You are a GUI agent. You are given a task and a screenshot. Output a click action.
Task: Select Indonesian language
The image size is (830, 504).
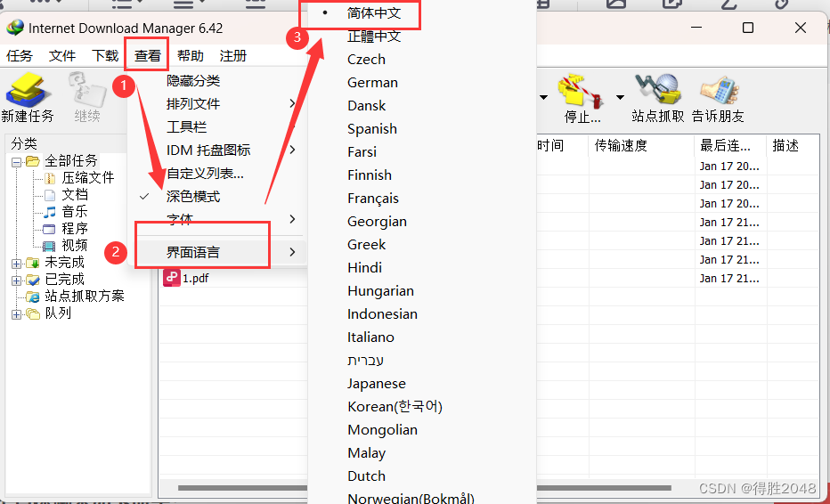[382, 314]
